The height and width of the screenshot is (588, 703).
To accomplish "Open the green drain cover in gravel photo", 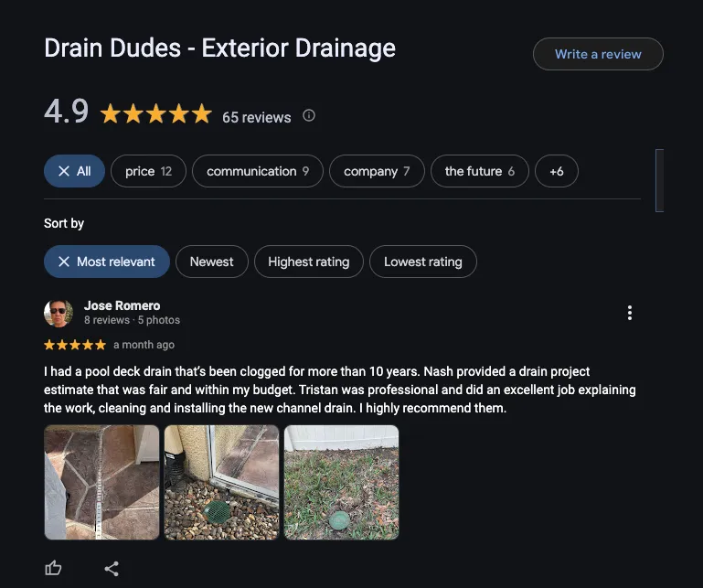I will [x=221, y=482].
